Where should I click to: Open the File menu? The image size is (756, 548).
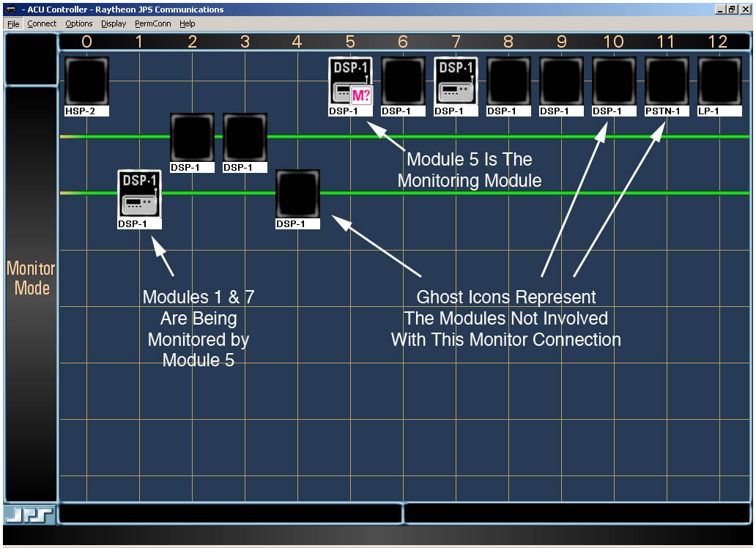[x=13, y=23]
